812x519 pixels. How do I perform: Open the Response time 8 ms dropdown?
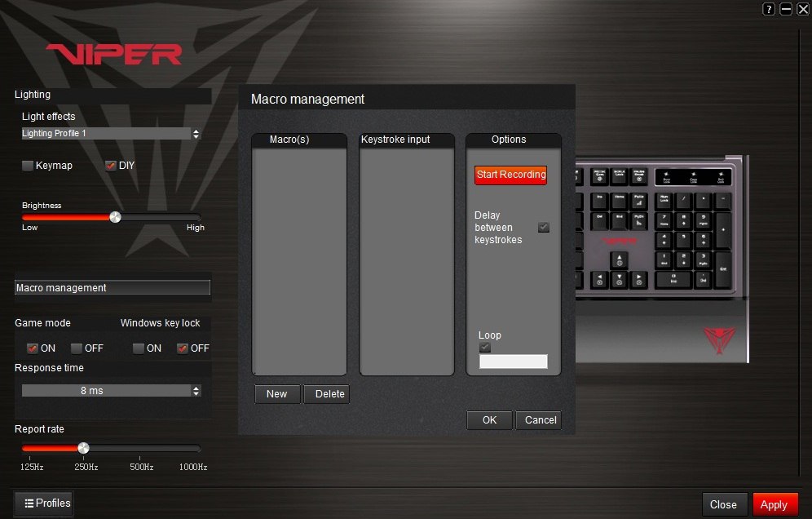(x=195, y=391)
